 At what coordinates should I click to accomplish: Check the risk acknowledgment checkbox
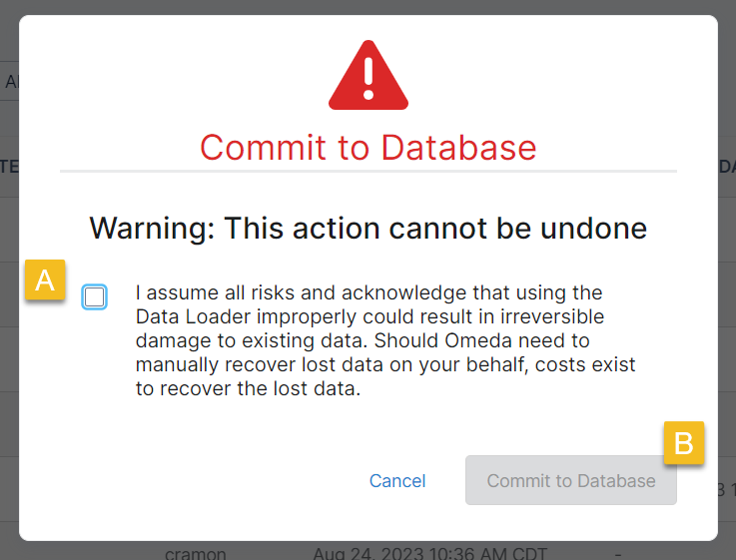click(x=95, y=296)
